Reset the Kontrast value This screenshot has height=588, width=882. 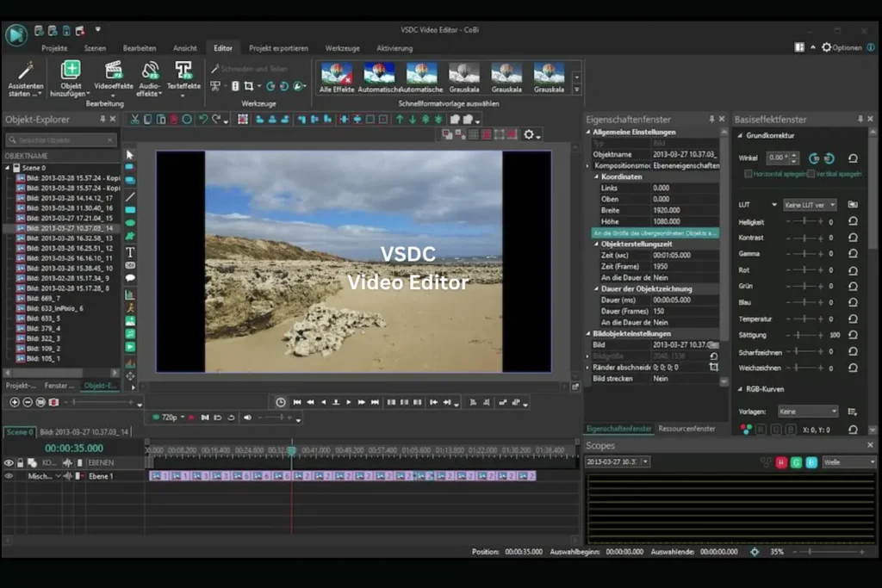(x=853, y=238)
